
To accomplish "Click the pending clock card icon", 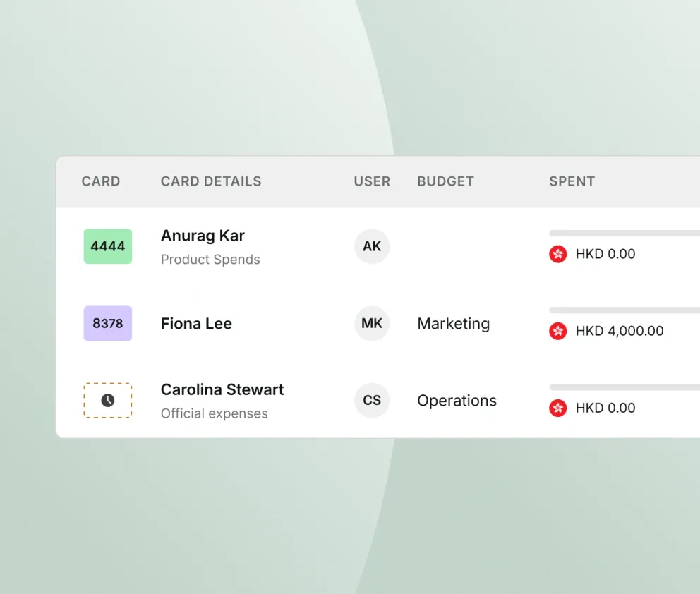I will pyautogui.click(x=107, y=400).
